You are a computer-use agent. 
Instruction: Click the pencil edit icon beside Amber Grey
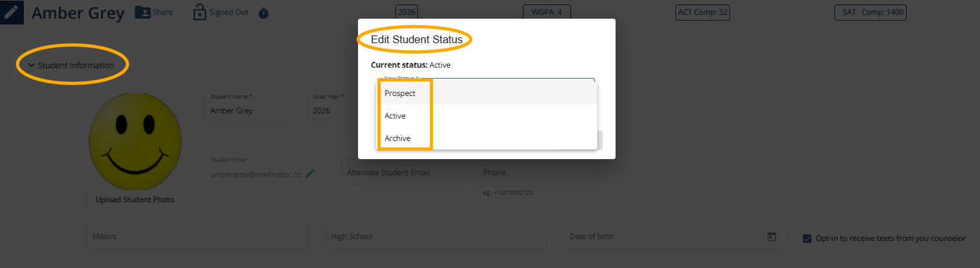point(12,12)
